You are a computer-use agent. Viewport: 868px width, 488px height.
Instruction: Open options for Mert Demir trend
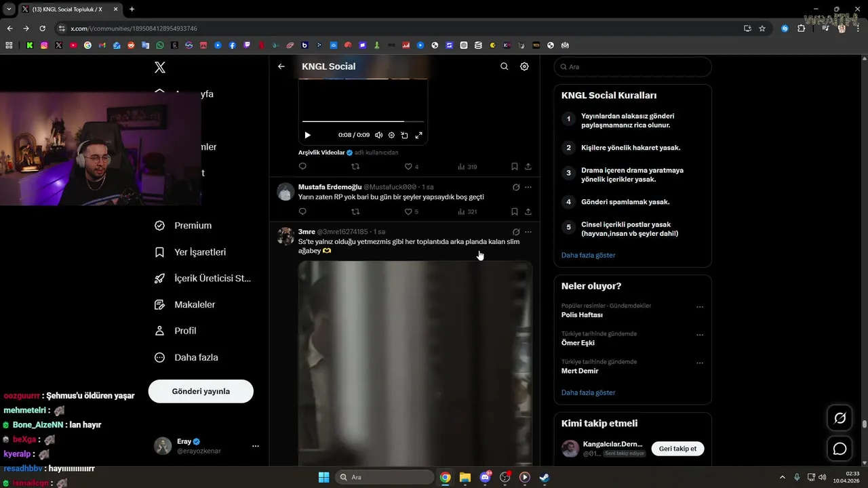tap(700, 363)
